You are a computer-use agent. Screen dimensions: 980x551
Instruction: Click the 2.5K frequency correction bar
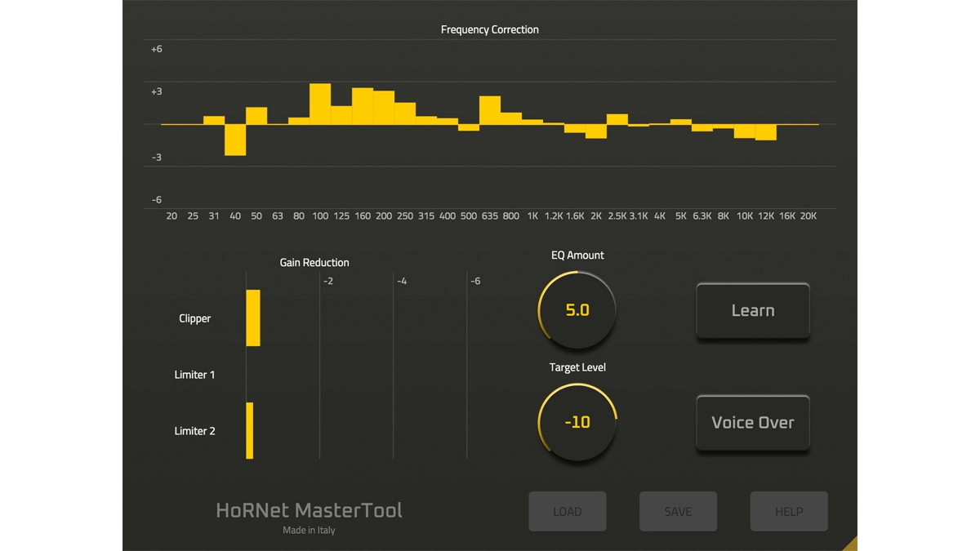617,119
